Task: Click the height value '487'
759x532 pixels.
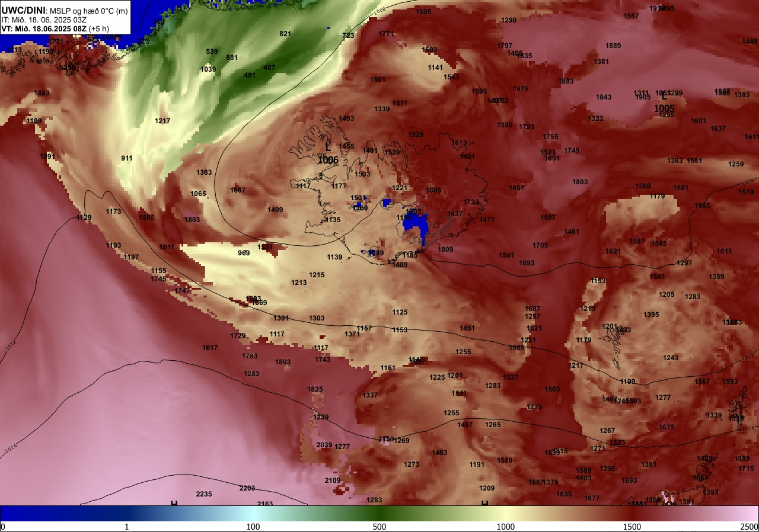Action: pos(269,68)
